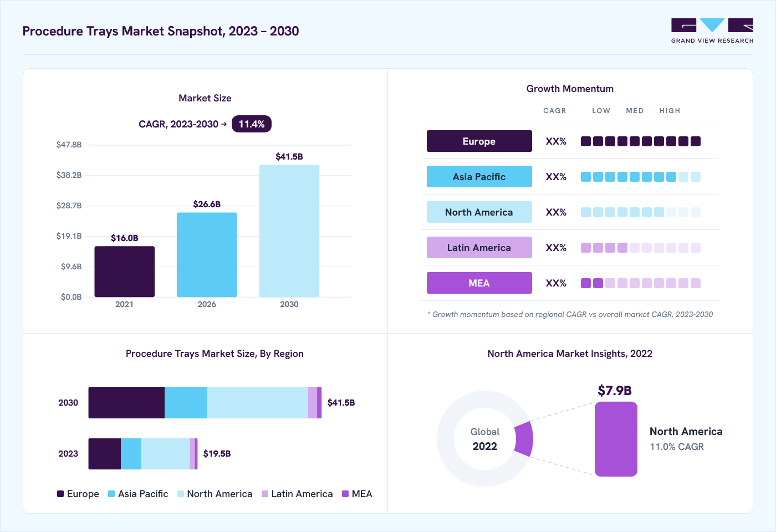
Task: Click the Asia Pacific region label button
Action: click(x=479, y=177)
